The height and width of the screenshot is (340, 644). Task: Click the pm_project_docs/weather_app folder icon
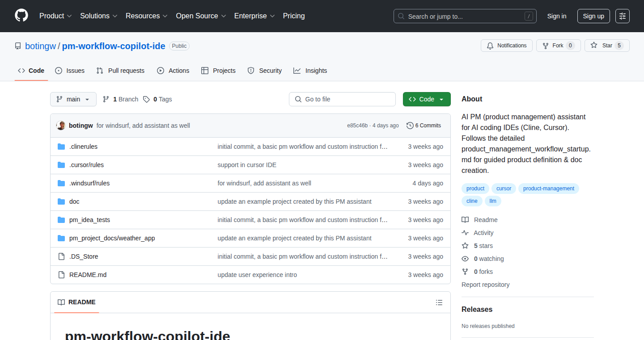[61, 238]
